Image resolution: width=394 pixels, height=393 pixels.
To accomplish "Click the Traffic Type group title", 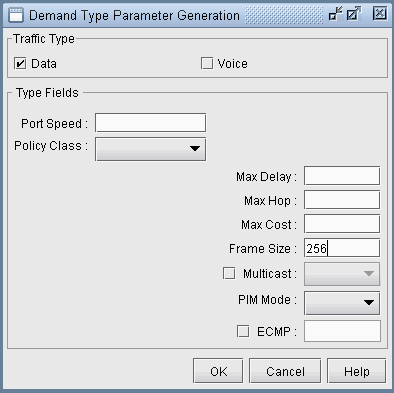I will click(44, 39).
